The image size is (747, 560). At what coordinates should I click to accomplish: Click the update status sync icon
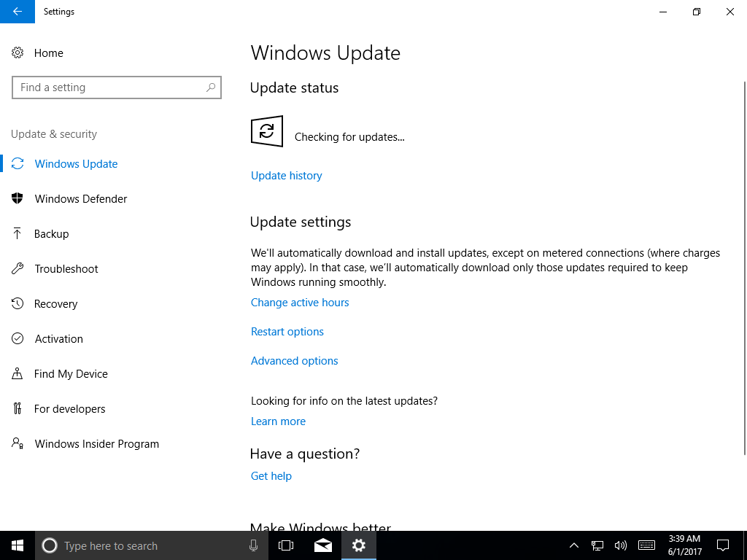[267, 131]
